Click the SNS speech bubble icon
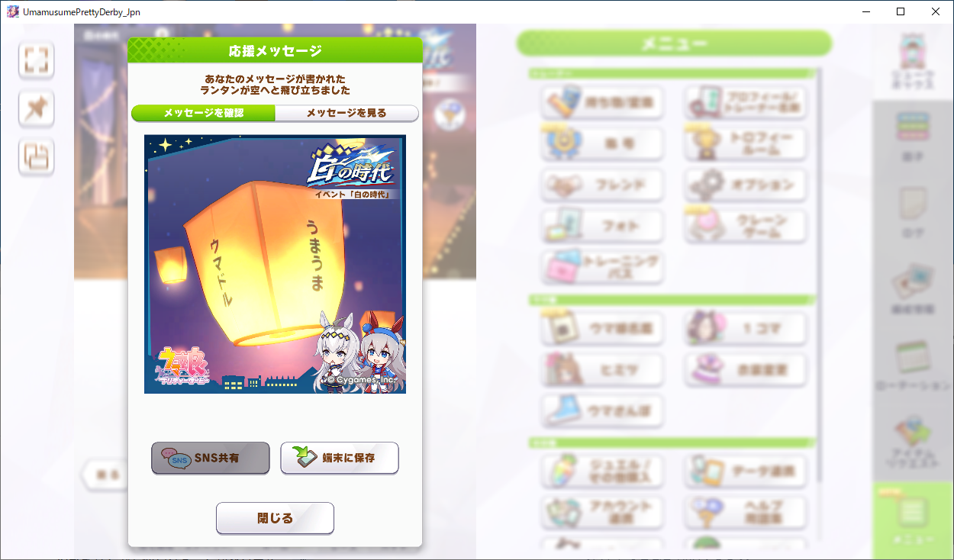Image resolution: width=954 pixels, height=560 pixels. pos(176,458)
